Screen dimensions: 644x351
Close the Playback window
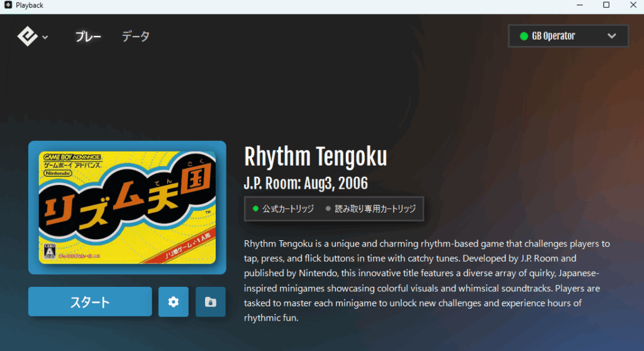tap(633, 5)
